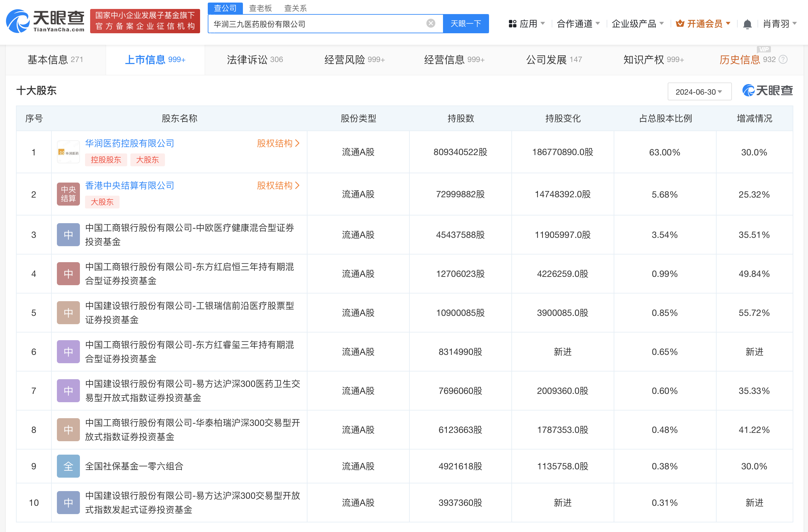
Task: Click avatar icon for 东方红启恒 fund
Action: click(x=68, y=274)
